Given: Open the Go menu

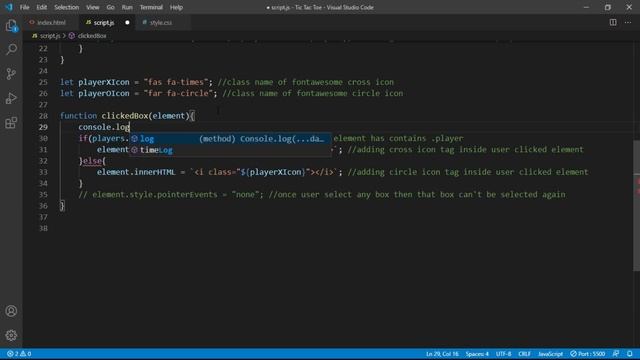Looking at the screenshot, I should pyautogui.click(x=111, y=7).
